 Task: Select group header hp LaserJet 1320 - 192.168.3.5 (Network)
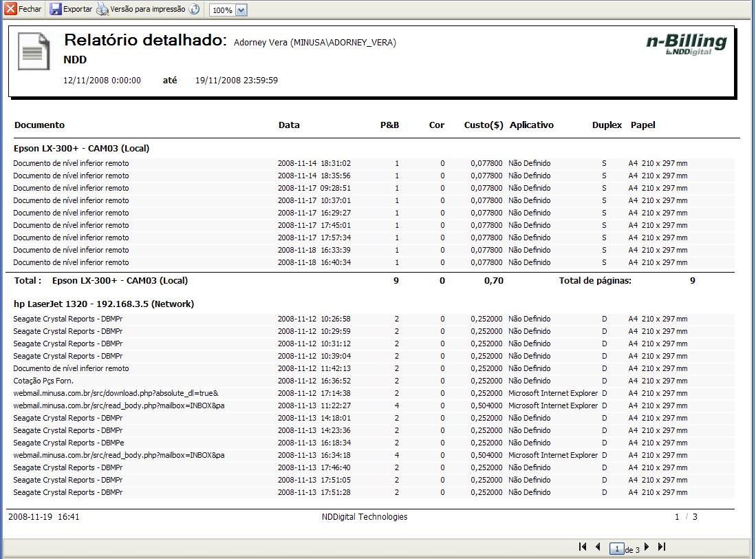pyautogui.click(x=104, y=304)
